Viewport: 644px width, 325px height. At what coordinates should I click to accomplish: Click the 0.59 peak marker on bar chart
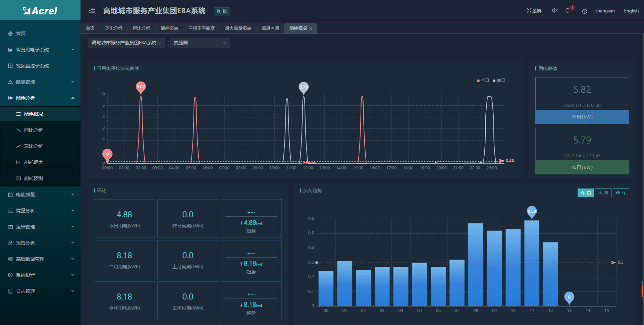532,211
